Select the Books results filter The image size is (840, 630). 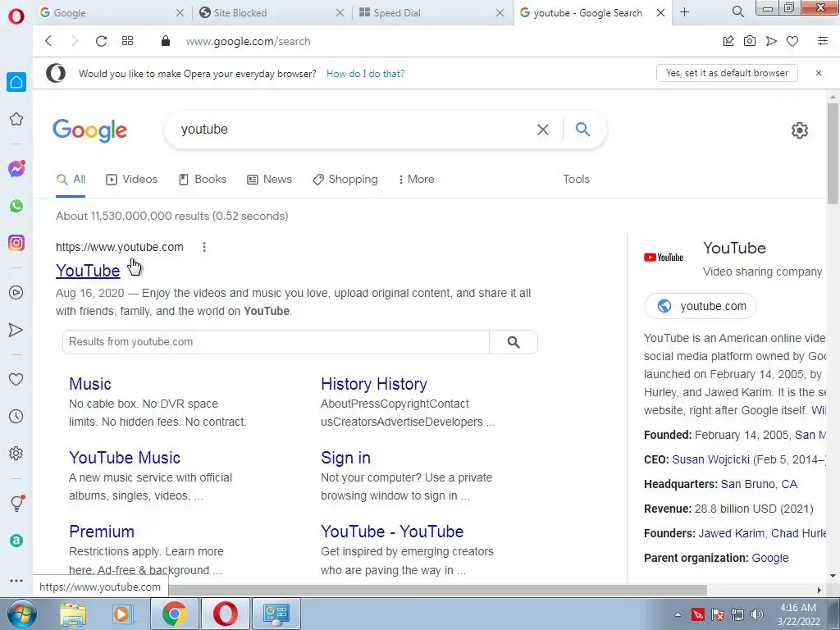pos(203,179)
